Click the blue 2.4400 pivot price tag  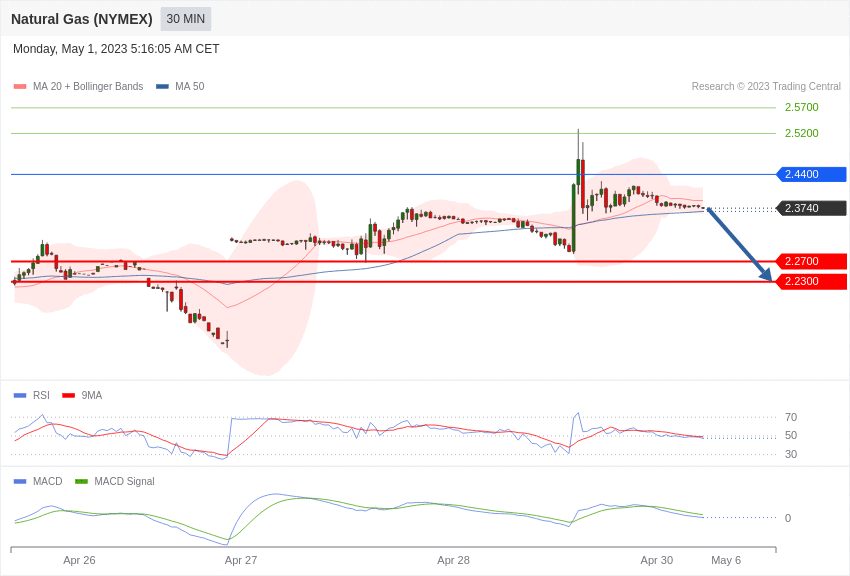coord(811,174)
